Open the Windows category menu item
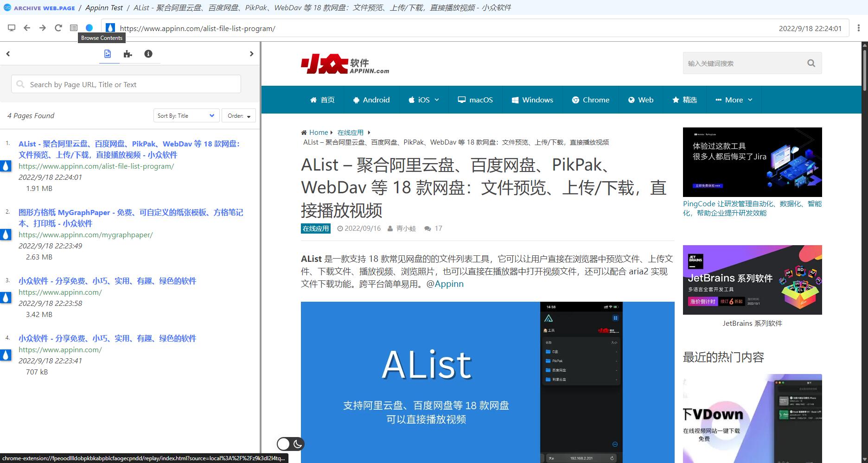The image size is (868, 463). (x=532, y=100)
